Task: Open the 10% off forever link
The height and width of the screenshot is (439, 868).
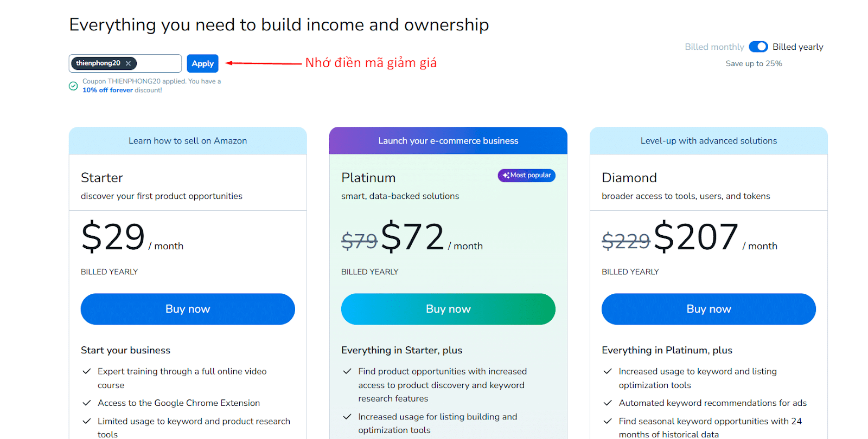Action: coord(107,90)
